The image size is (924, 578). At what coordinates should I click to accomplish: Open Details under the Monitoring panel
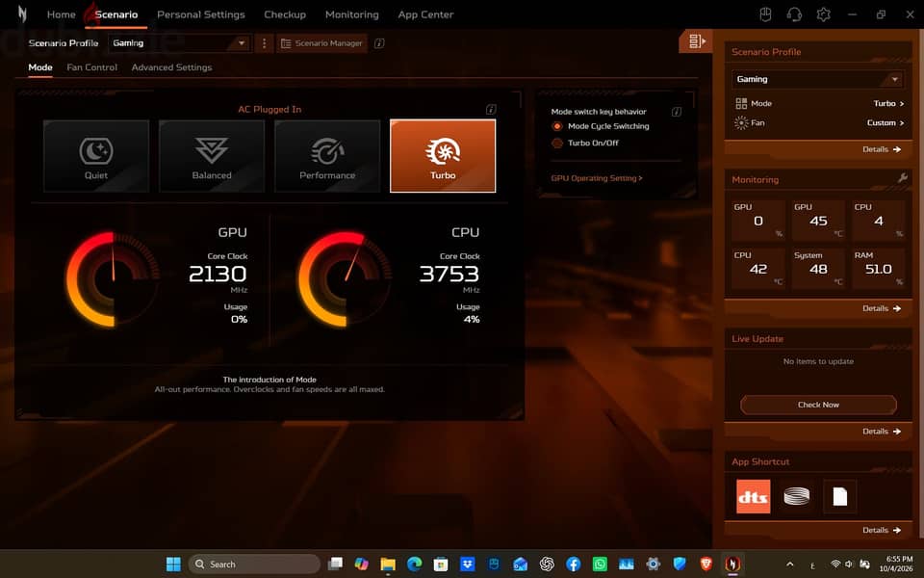[882, 308]
